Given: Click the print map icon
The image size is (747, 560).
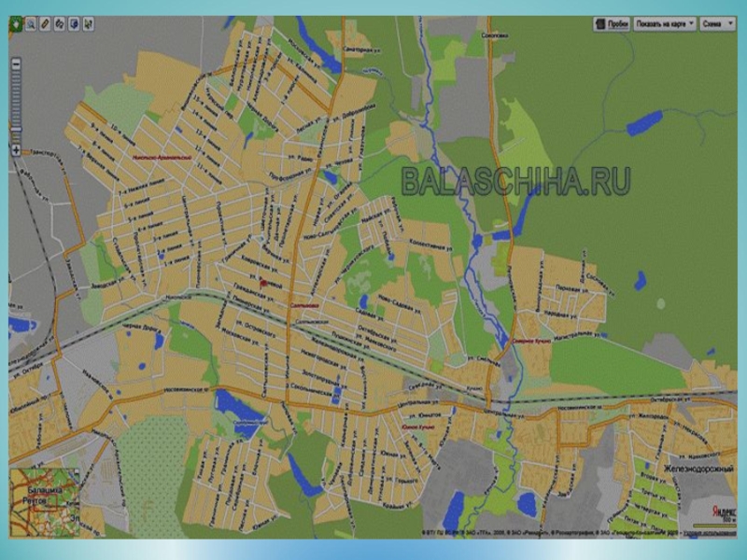Looking at the screenshot, I should [74, 24].
